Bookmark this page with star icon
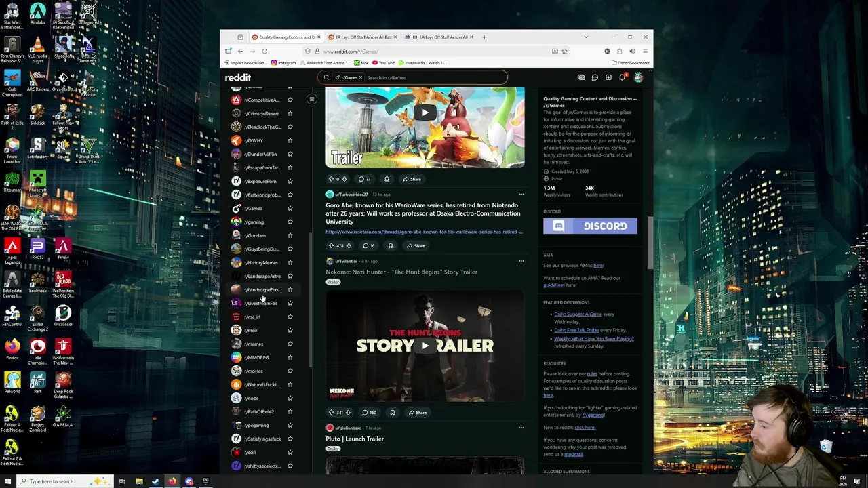Screen dimensions: 868x488 (564, 51)
